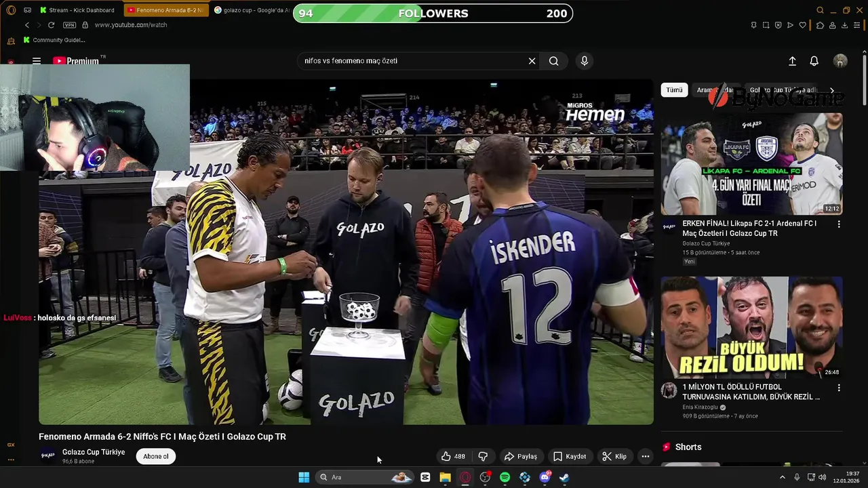Image resolution: width=868 pixels, height=488 pixels.
Task: View site security padlock info
Action: (x=85, y=25)
